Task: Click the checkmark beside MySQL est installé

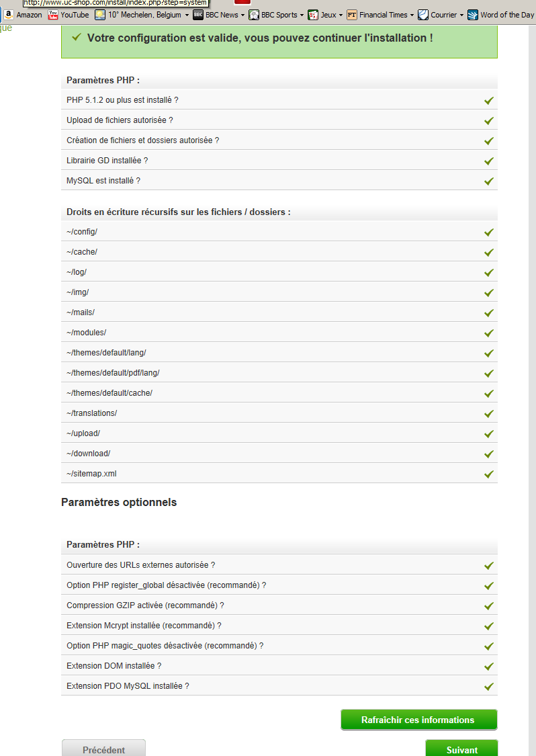Action: (489, 181)
